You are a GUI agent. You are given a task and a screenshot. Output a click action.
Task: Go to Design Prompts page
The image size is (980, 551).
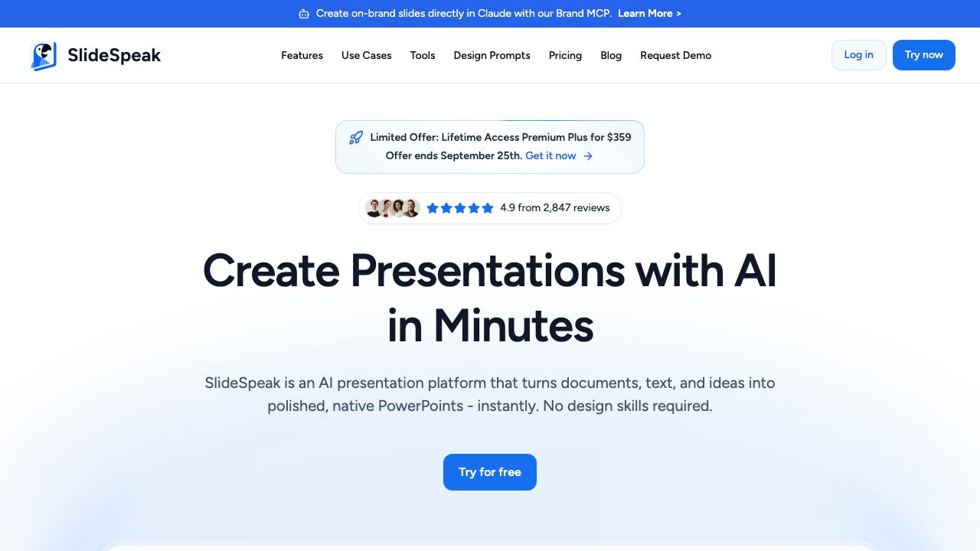point(492,55)
